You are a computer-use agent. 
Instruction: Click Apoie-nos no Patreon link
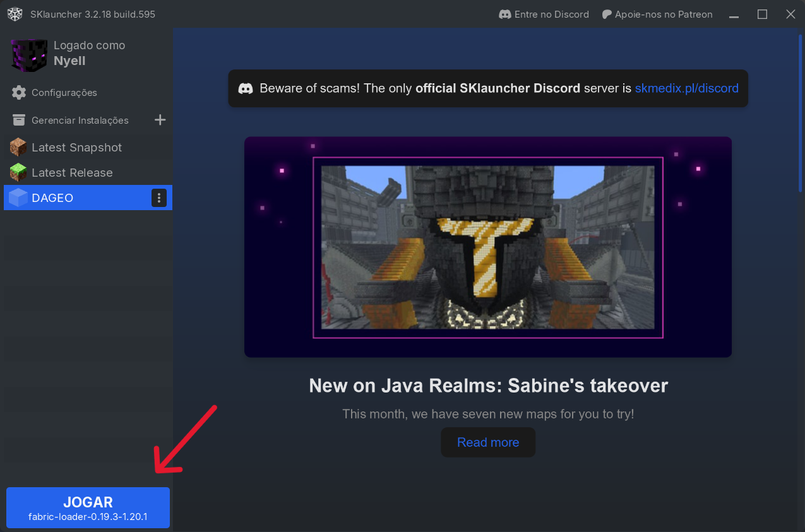click(657, 14)
